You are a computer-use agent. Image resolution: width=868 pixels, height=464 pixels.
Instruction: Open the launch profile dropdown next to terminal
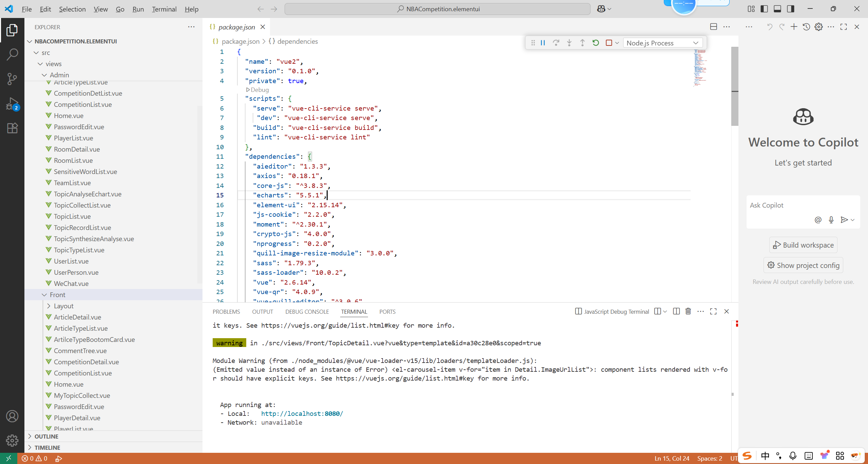pyautogui.click(x=665, y=311)
